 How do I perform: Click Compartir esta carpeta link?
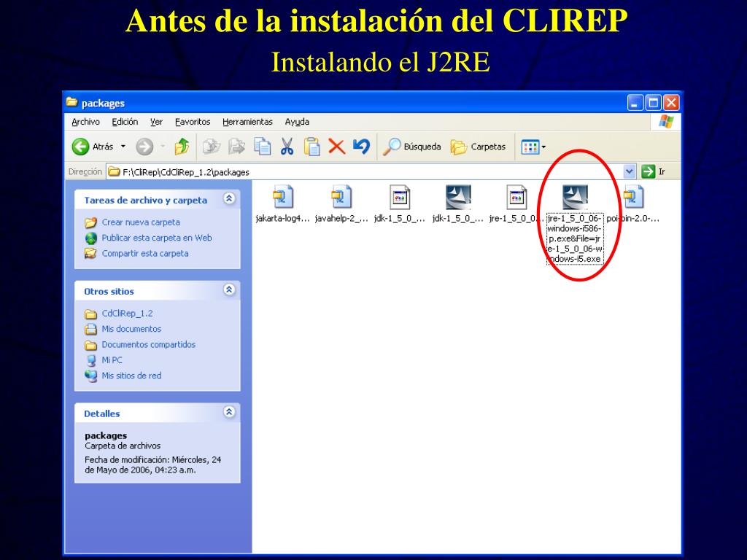[145, 253]
